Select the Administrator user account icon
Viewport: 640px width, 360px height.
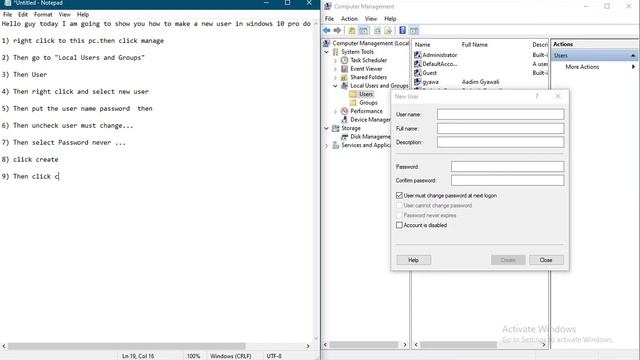click(x=418, y=55)
